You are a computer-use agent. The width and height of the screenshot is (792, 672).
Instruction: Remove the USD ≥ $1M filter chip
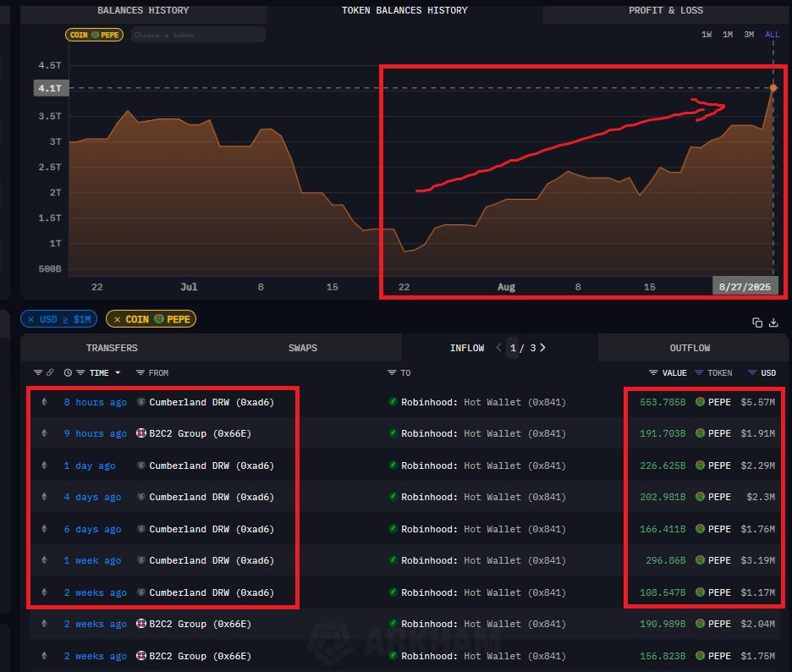coord(30,319)
